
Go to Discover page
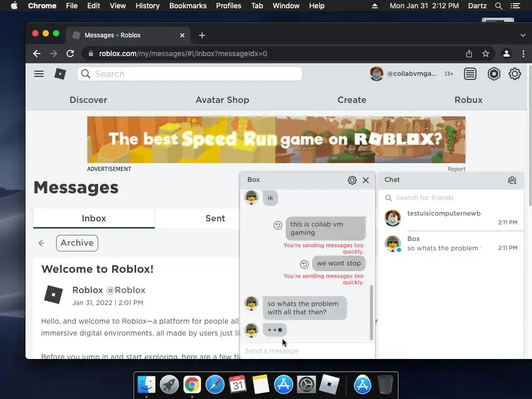pyautogui.click(x=88, y=100)
